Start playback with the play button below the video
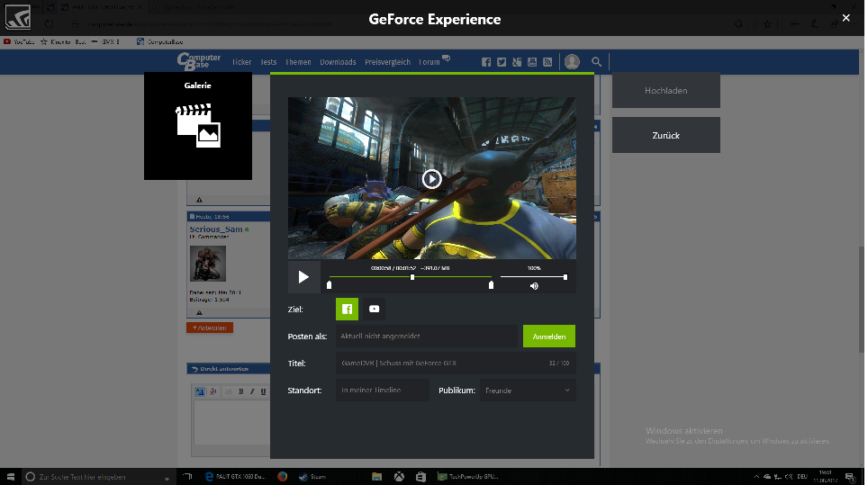The height and width of the screenshot is (485, 868). point(303,276)
